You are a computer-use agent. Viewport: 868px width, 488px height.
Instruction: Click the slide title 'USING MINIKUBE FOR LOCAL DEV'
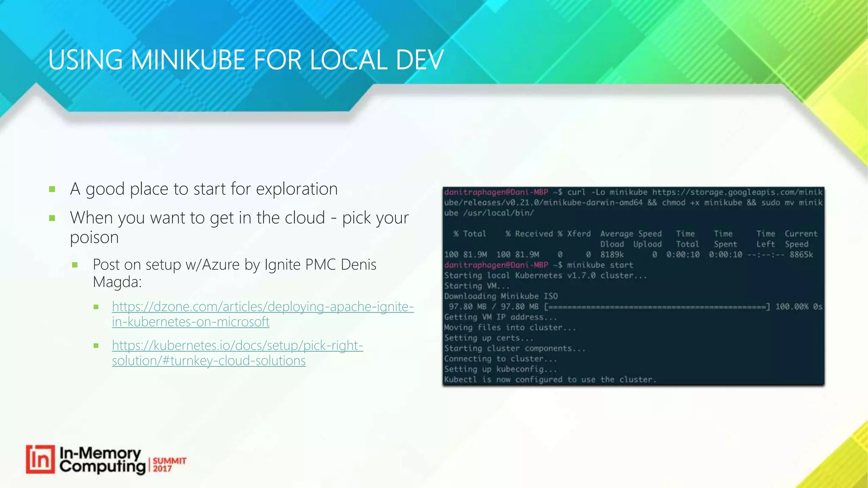[x=246, y=60]
